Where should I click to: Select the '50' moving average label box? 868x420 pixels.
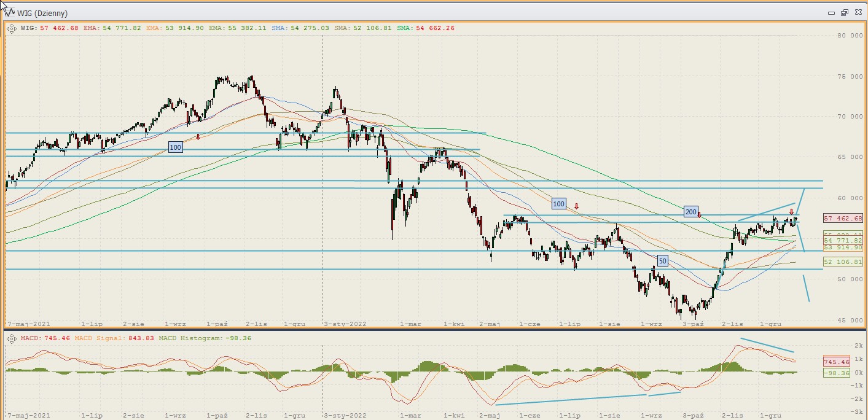click(662, 260)
